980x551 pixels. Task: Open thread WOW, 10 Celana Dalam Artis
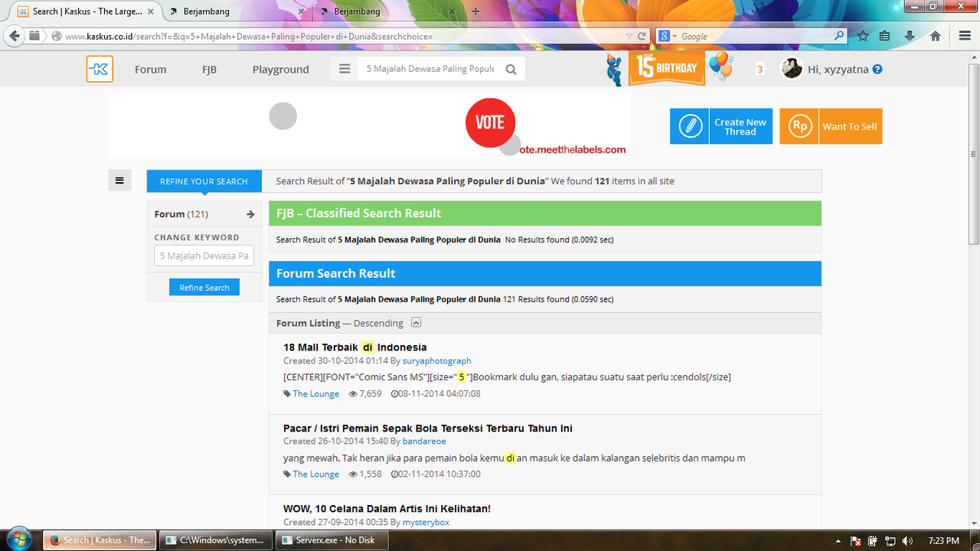click(387, 509)
